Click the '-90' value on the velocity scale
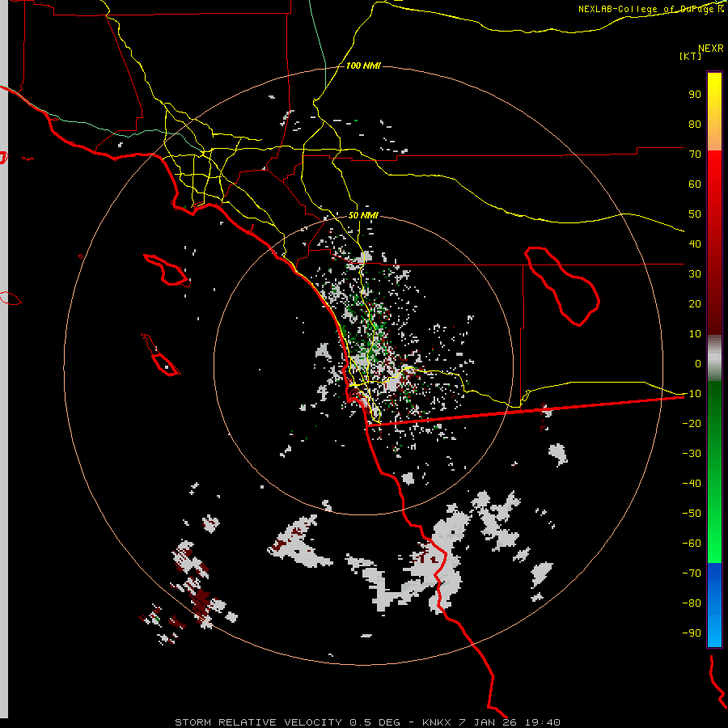Screen dimensions: 728x728 pyautogui.click(x=692, y=633)
